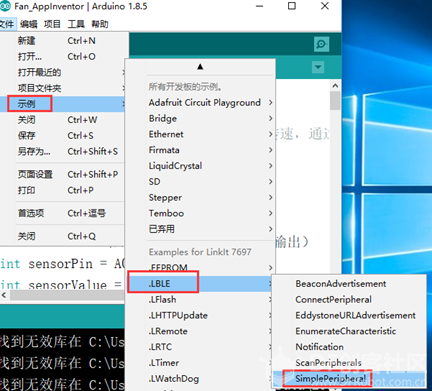This screenshot has height=391, width=432.
Task: Maximize the Arduino window
Action: (x=292, y=6)
